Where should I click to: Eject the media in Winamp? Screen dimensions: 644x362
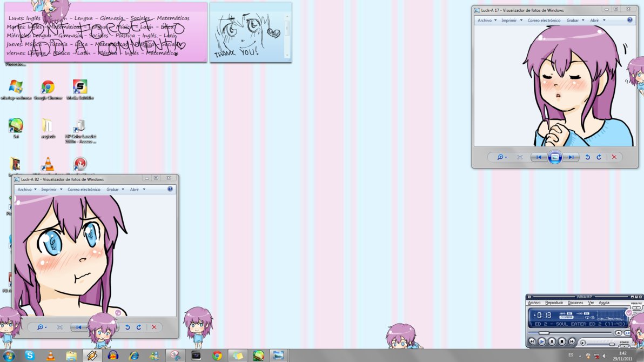click(x=619, y=332)
